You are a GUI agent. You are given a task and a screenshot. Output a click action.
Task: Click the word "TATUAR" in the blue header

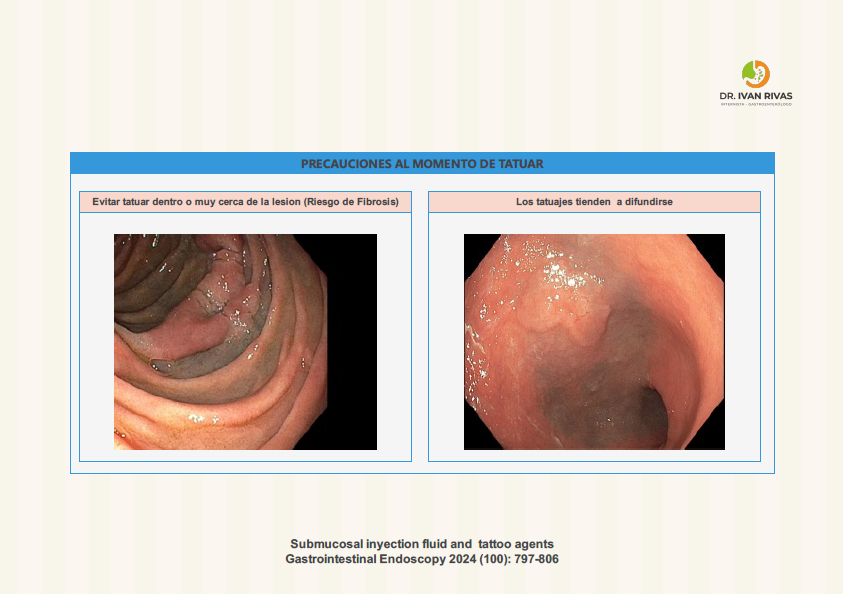[520, 163]
